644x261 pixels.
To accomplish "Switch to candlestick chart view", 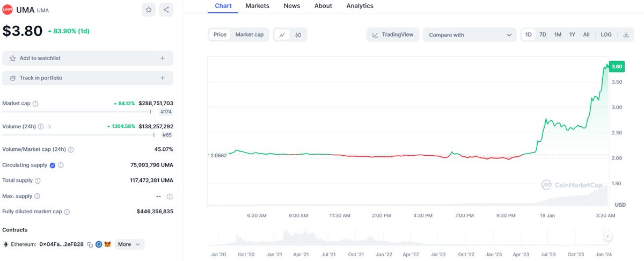I will (x=298, y=34).
